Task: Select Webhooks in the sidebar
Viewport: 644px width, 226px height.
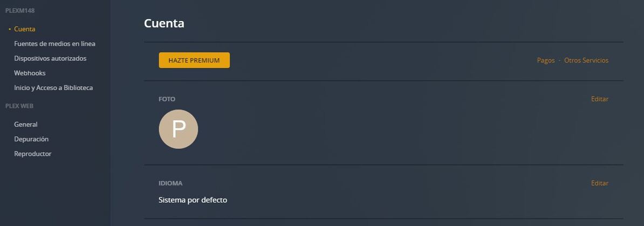Action: (x=30, y=73)
